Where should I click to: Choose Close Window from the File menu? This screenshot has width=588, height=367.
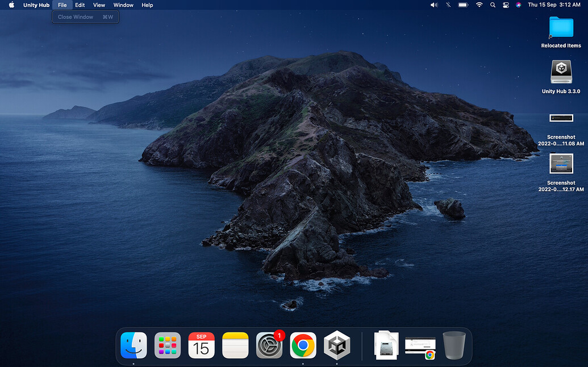(76, 17)
